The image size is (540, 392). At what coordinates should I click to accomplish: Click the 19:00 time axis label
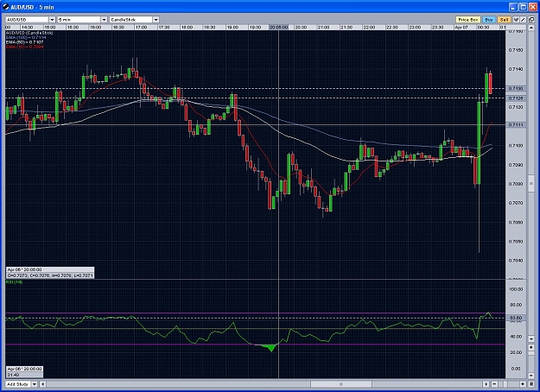pyautogui.click(x=232, y=27)
